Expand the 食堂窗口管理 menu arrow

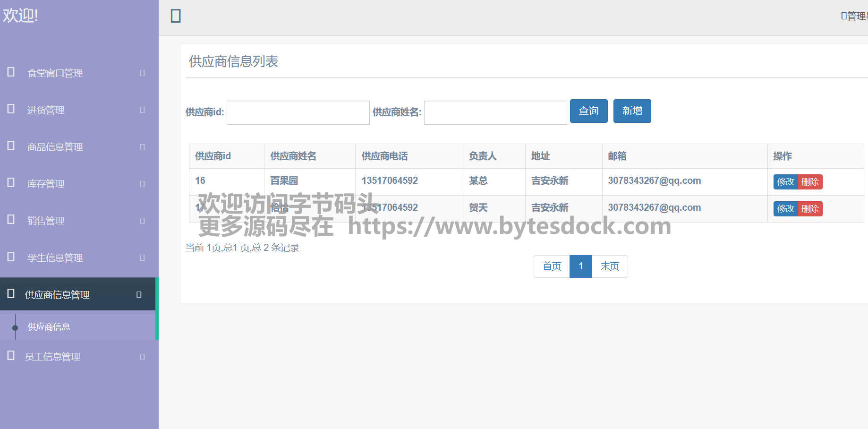click(142, 73)
